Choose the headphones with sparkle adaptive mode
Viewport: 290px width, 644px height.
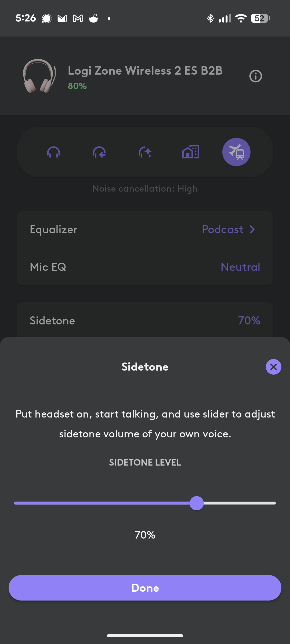145,152
